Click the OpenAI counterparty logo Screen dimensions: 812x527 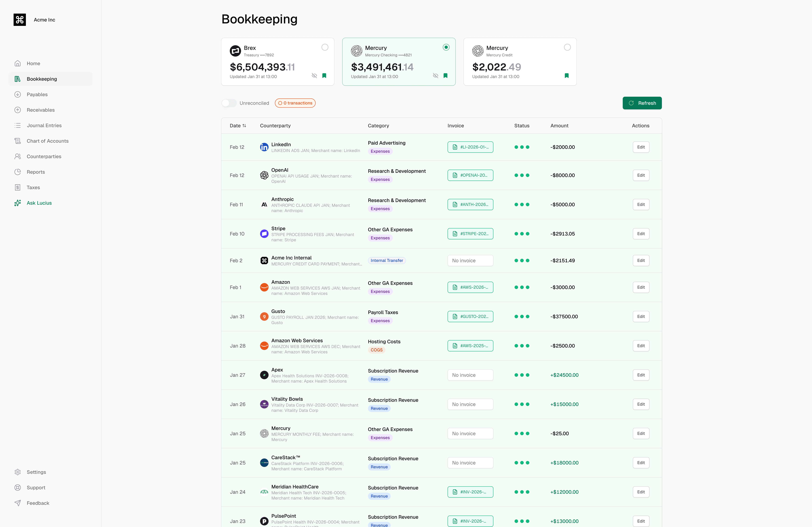(x=264, y=175)
